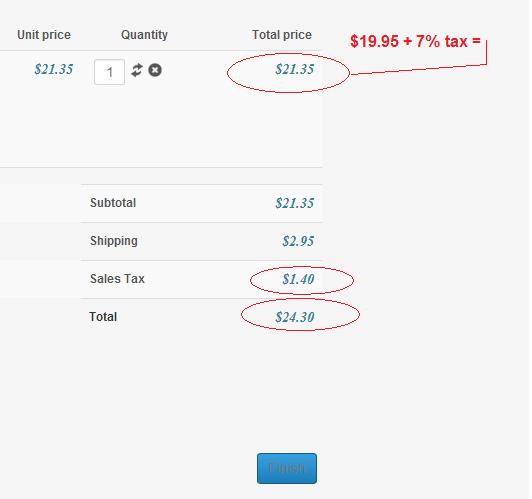Click the circled $1.40 sales tax

pyautogui.click(x=298, y=279)
